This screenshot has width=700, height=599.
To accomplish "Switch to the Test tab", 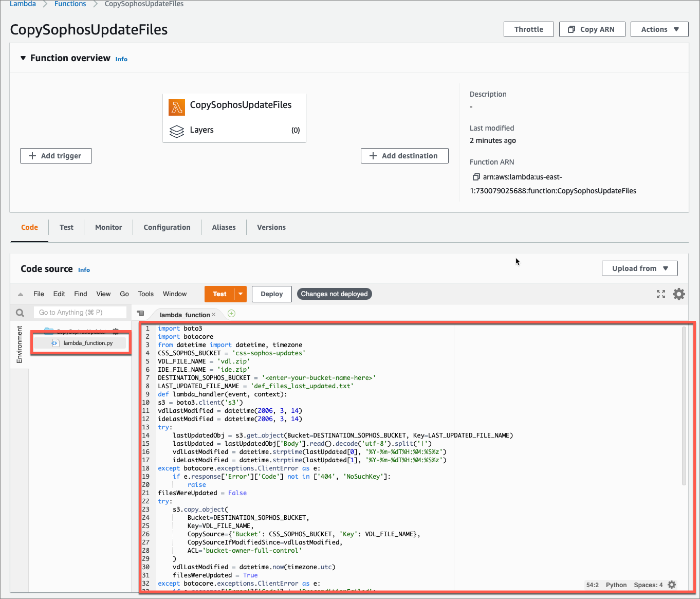I will coord(66,227).
